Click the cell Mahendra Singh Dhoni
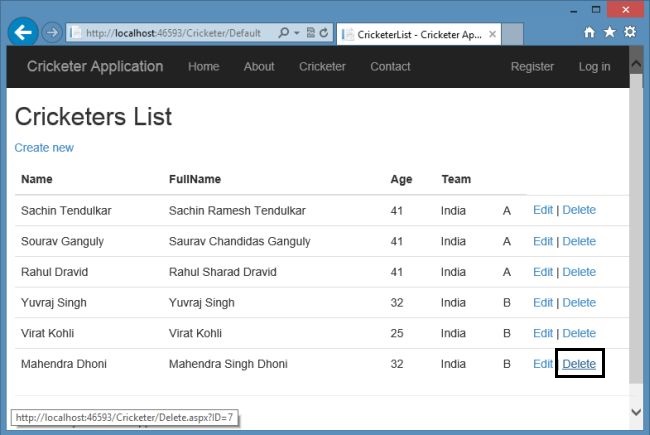Viewport: 650px width, 435px height. 228,364
